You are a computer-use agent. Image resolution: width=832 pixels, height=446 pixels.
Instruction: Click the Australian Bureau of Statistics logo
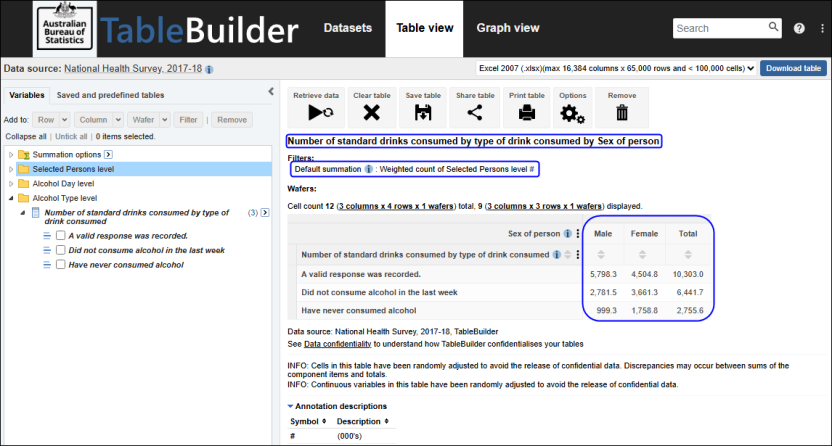click(65, 29)
